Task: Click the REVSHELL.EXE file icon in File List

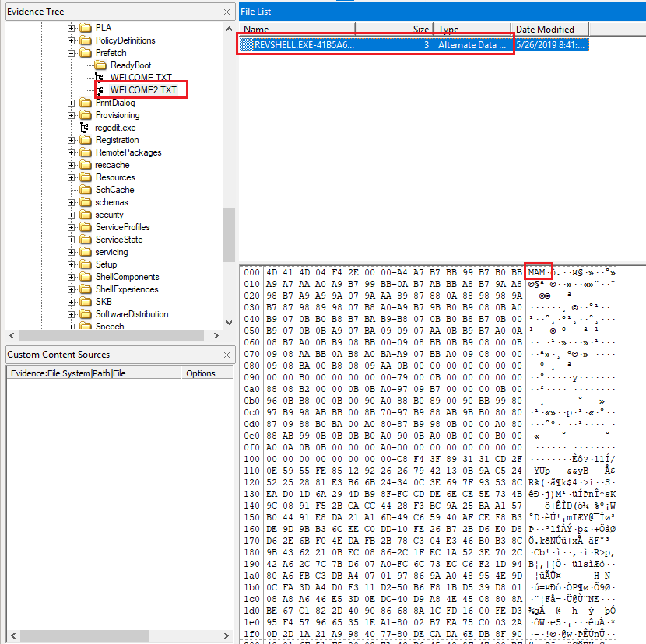Action: click(247, 44)
